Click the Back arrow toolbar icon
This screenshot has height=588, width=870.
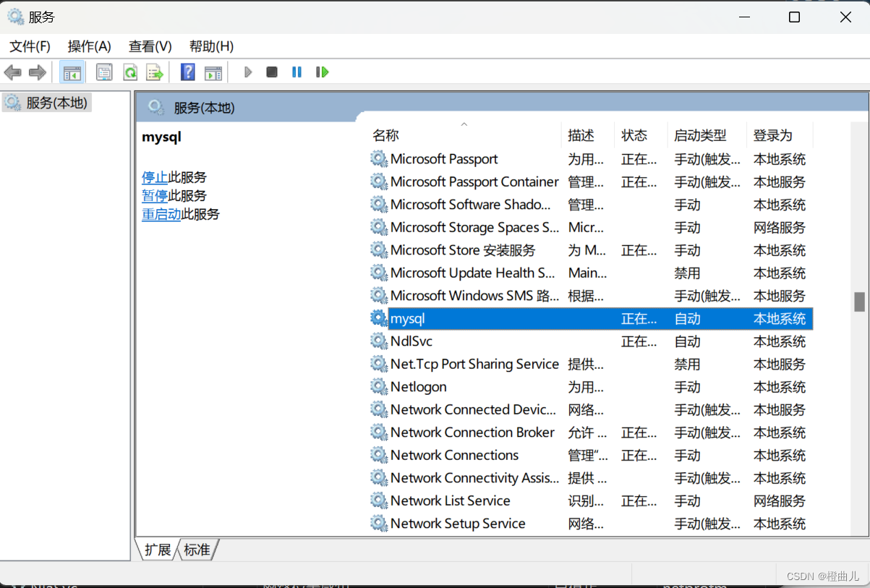click(x=13, y=72)
